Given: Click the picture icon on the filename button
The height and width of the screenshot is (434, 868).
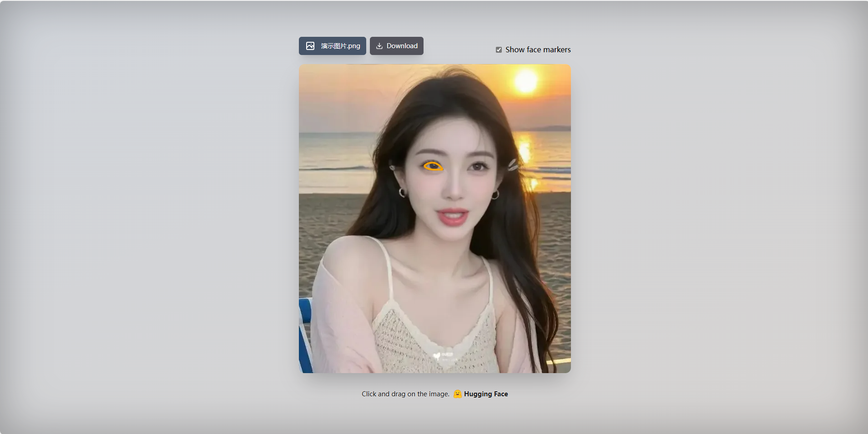Looking at the screenshot, I should 310,45.
